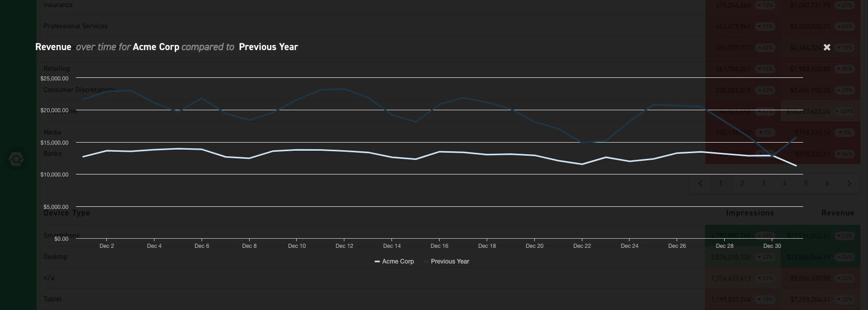The height and width of the screenshot is (310, 868).
Task: Select page 3 in pagination
Action: pyautogui.click(x=763, y=184)
